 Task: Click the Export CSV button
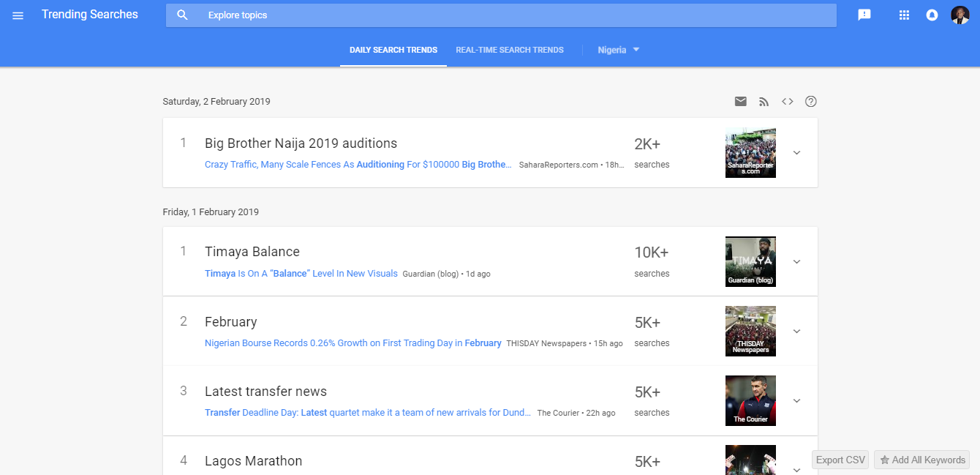point(840,460)
